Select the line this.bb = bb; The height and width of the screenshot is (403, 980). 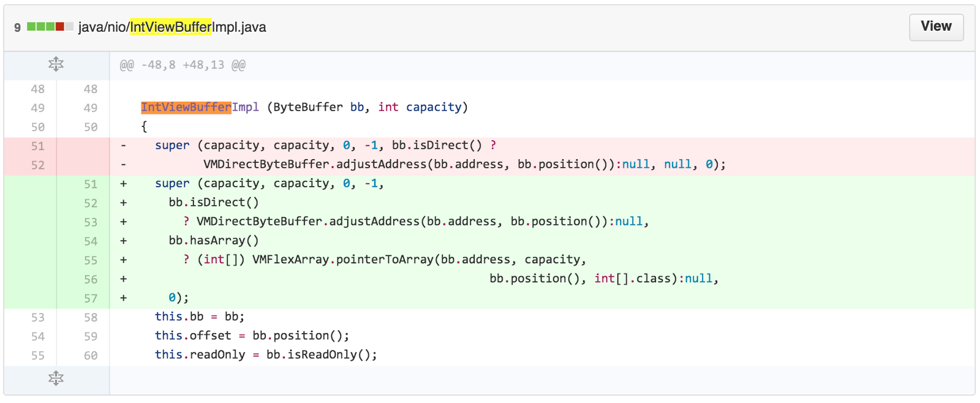pyautogui.click(x=200, y=317)
